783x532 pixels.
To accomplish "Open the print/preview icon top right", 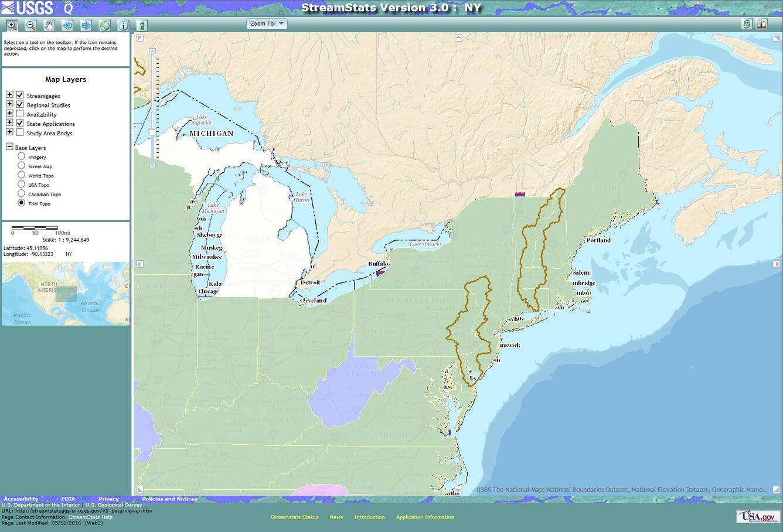I will point(762,24).
